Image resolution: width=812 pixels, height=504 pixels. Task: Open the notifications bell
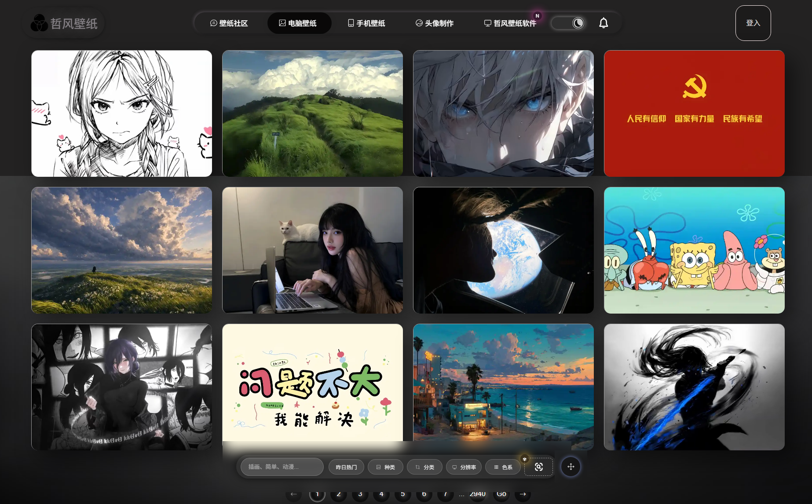coord(604,23)
